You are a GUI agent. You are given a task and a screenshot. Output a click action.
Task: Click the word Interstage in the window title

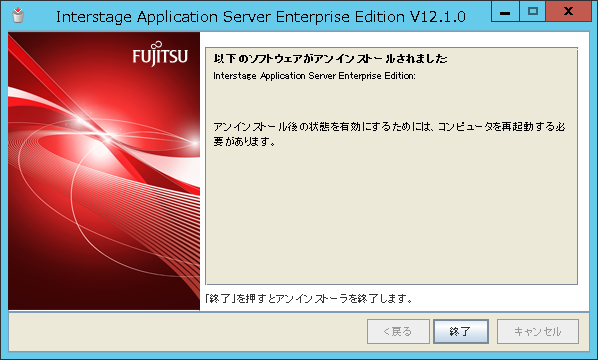(94, 17)
